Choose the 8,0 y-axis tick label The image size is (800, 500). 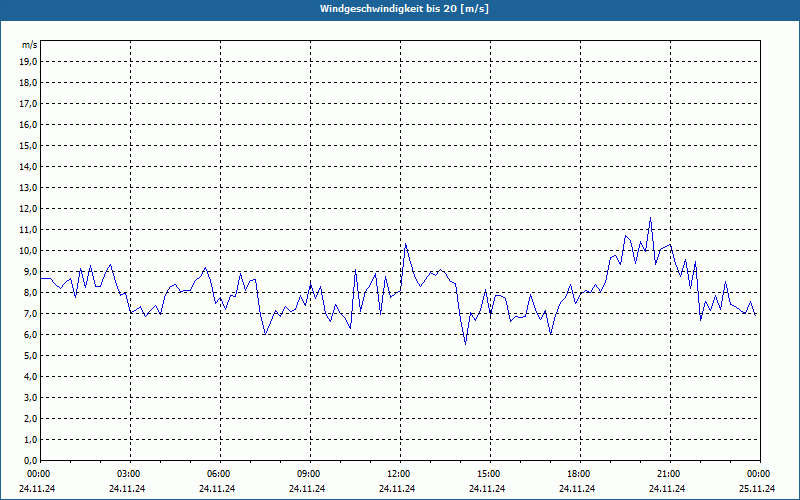(x=31, y=292)
